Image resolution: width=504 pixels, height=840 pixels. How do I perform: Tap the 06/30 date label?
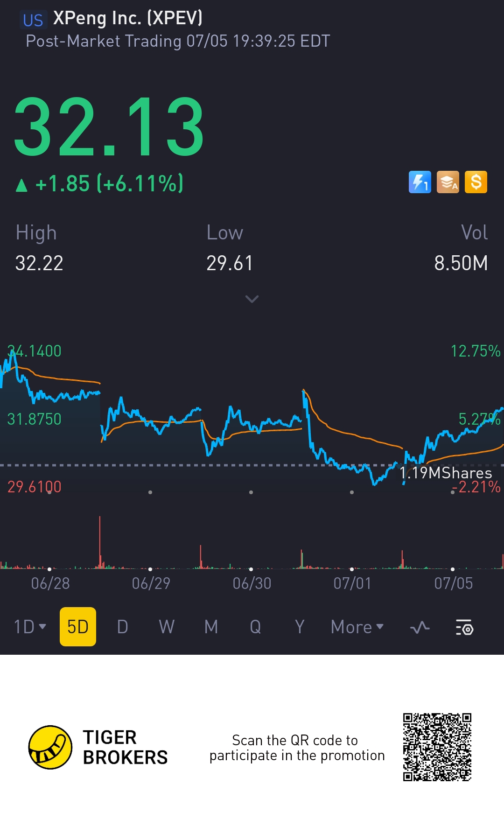tap(252, 583)
